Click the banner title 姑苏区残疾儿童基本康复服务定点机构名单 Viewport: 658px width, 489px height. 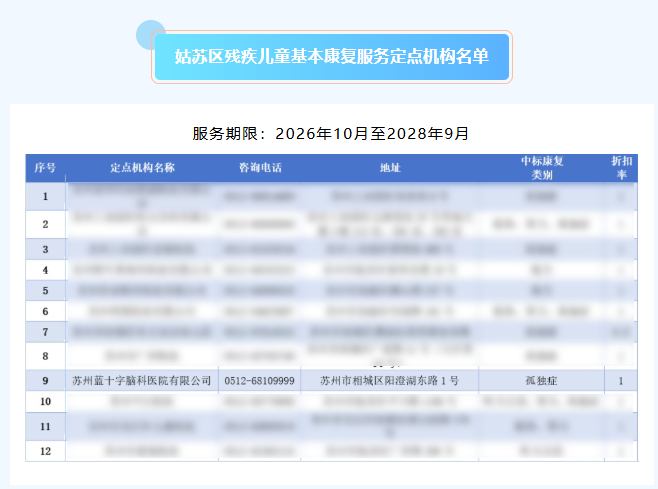(x=332, y=56)
